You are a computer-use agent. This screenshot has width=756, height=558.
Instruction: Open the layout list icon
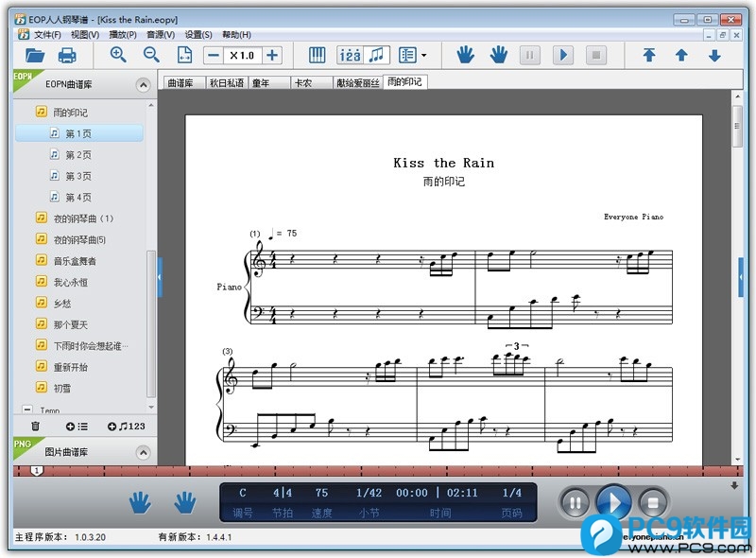pos(407,55)
